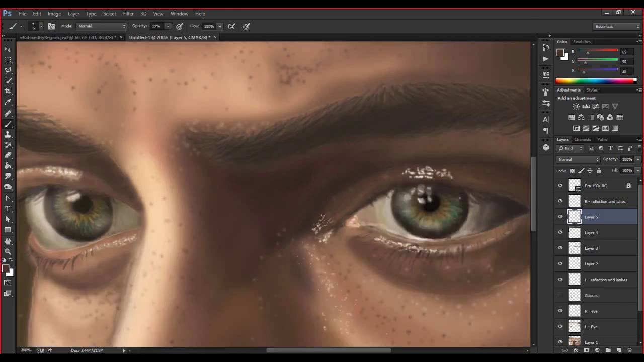
Task: Open the Brush Preset picker arrow
Action: [x=41, y=26]
